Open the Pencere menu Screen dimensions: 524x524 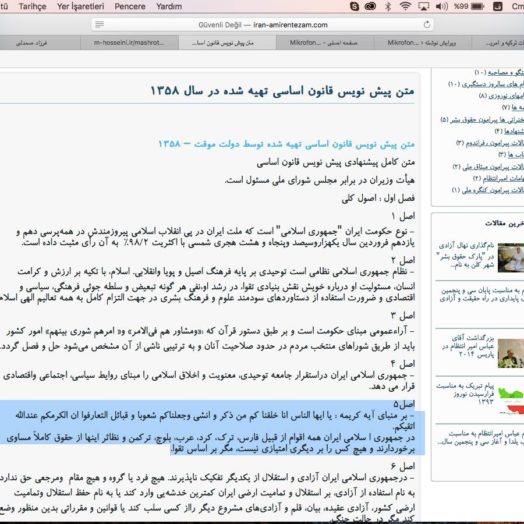point(130,6)
